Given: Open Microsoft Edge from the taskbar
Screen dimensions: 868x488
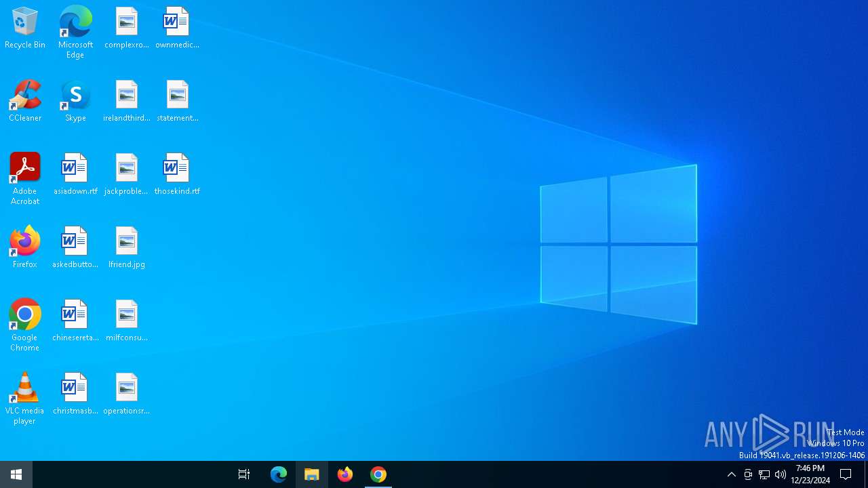Looking at the screenshot, I should point(279,474).
